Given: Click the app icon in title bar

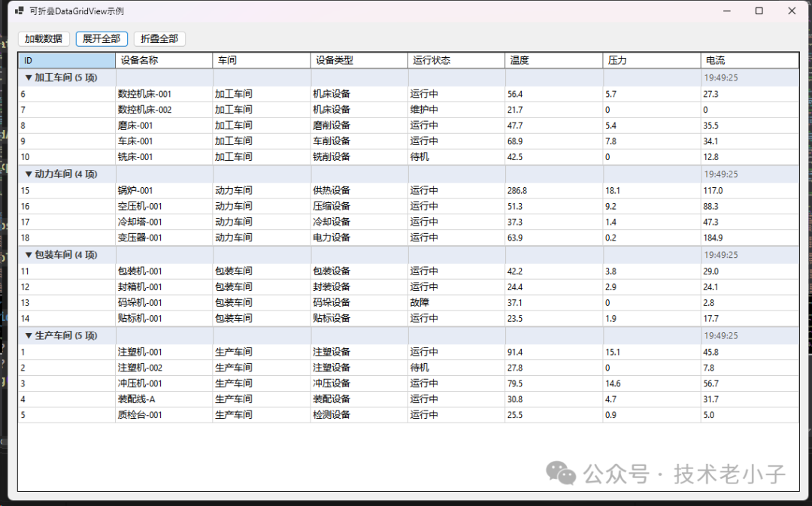Looking at the screenshot, I should click(x=20, y=11).
